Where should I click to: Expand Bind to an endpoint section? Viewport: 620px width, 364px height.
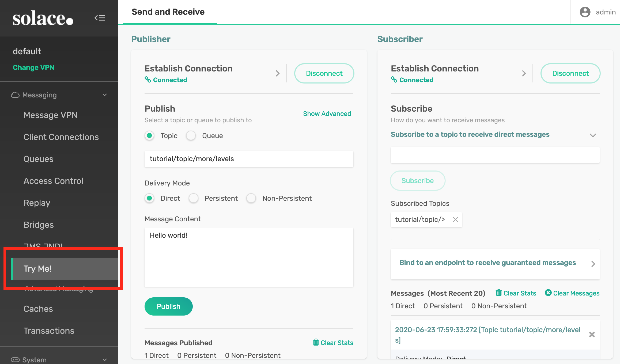tap(593, 264)
